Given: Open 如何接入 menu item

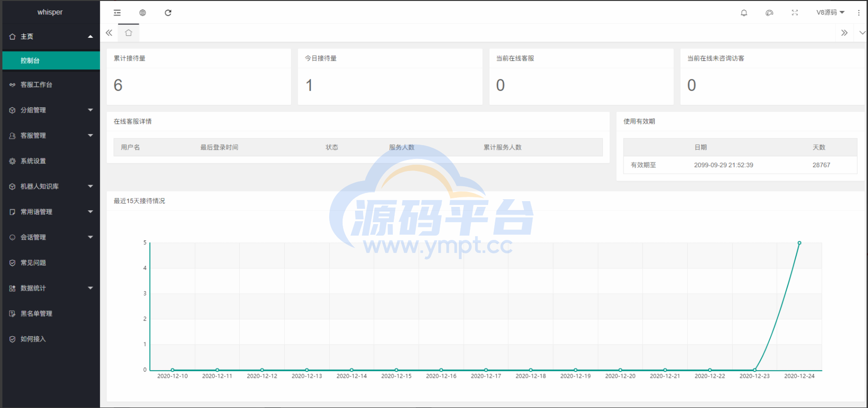Looking at the screenshot, I should 51,339.
